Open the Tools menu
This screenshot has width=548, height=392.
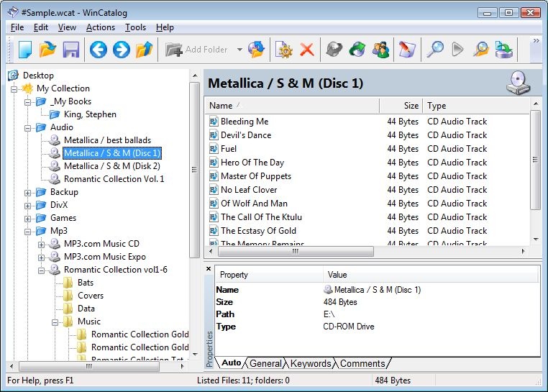(x=136, y=27)
